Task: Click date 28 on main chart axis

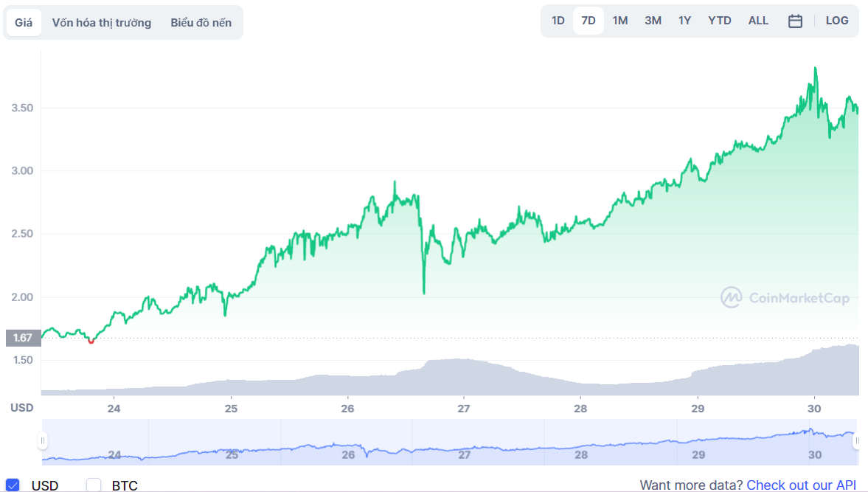Action: tap(580, 409)
